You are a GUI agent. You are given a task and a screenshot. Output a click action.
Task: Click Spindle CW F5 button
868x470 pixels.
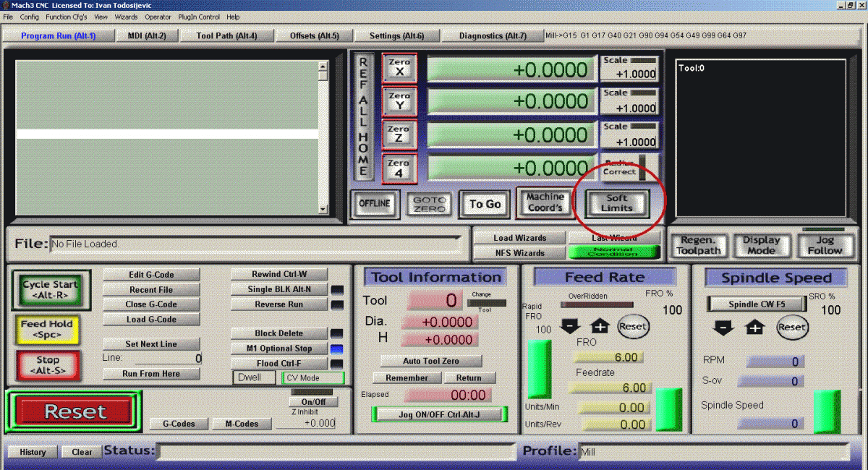pos(756,304)
